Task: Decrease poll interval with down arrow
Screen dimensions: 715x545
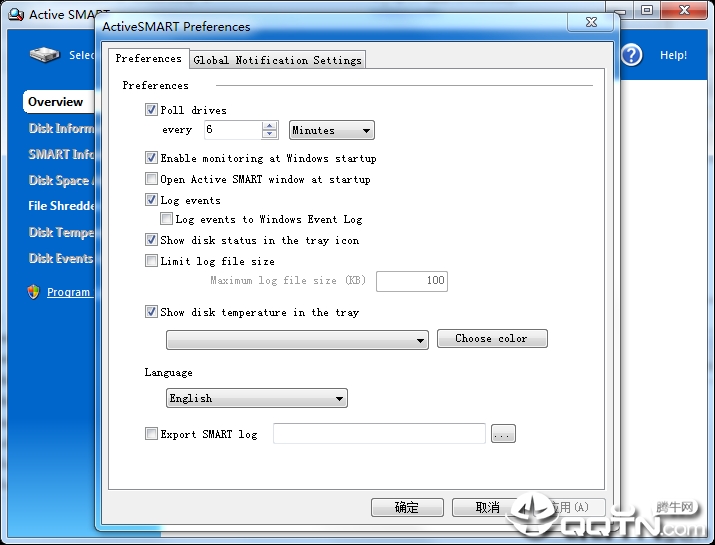Action: click(x=269, y=134)
